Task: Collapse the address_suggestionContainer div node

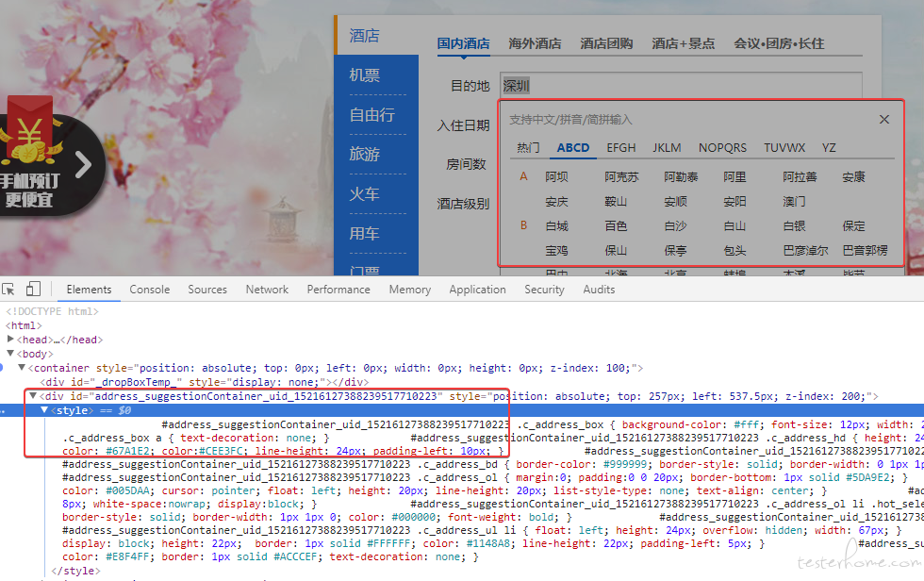Action: (33, 396)
